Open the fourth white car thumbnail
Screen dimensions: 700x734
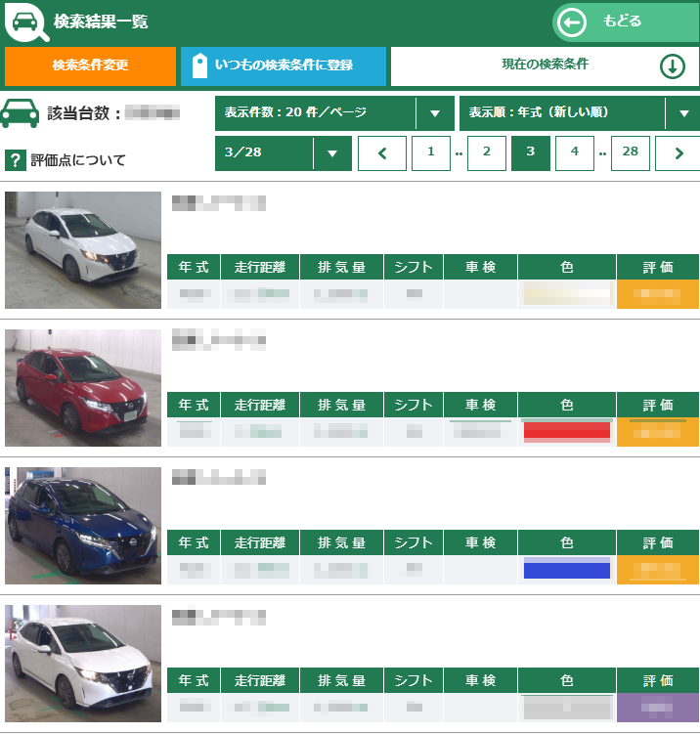[x=83, y=664]
